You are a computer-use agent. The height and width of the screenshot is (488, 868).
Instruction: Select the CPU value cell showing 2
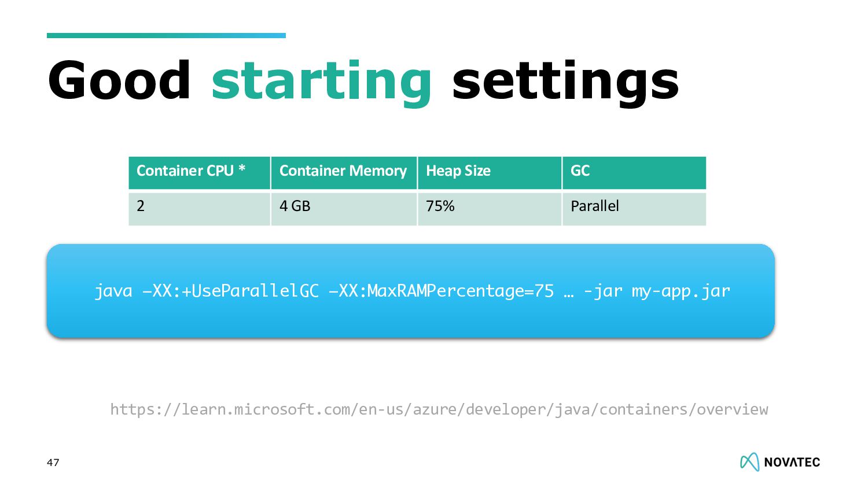click(x=199, y=208)
